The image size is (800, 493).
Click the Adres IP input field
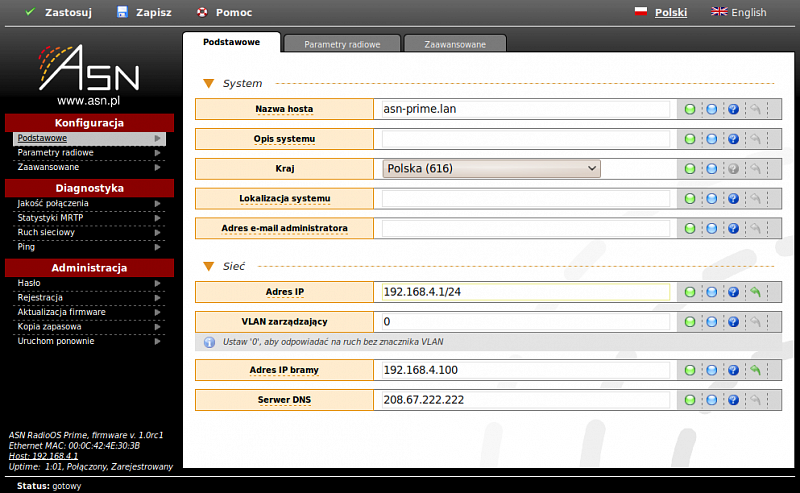526,292
